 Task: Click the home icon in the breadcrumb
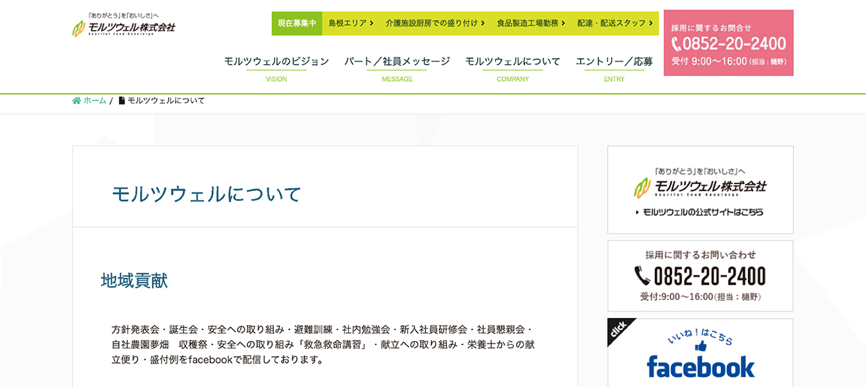[x=76, y=101]
